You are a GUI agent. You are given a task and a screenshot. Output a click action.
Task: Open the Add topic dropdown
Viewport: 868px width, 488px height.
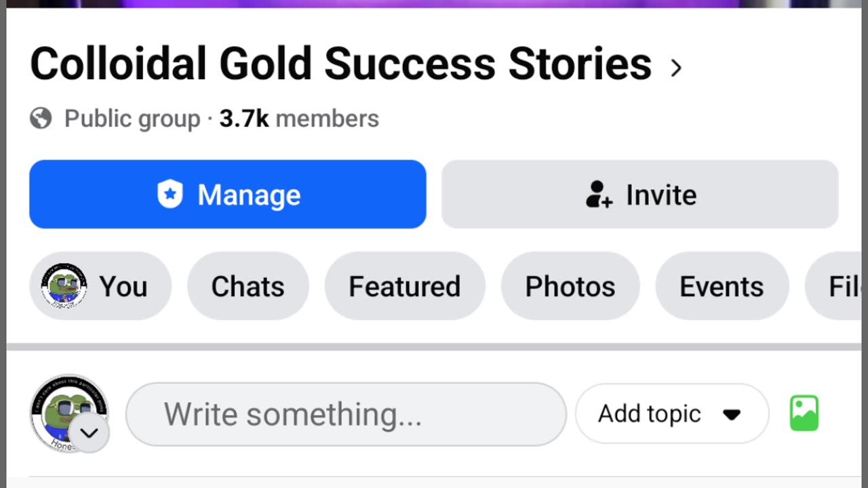click(671, 414)
